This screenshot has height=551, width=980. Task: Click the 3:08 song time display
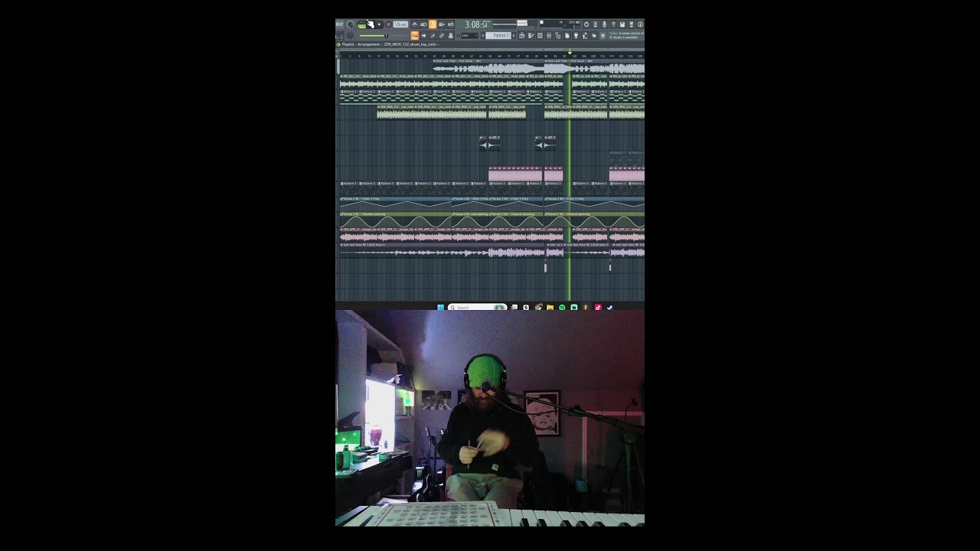click(x=476, y=24)
